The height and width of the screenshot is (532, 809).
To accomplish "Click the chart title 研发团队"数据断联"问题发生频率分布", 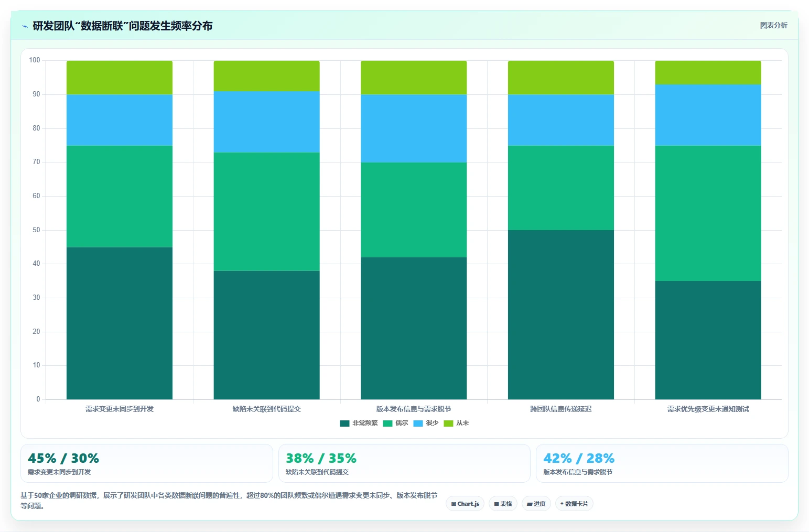I will point(123,26).
